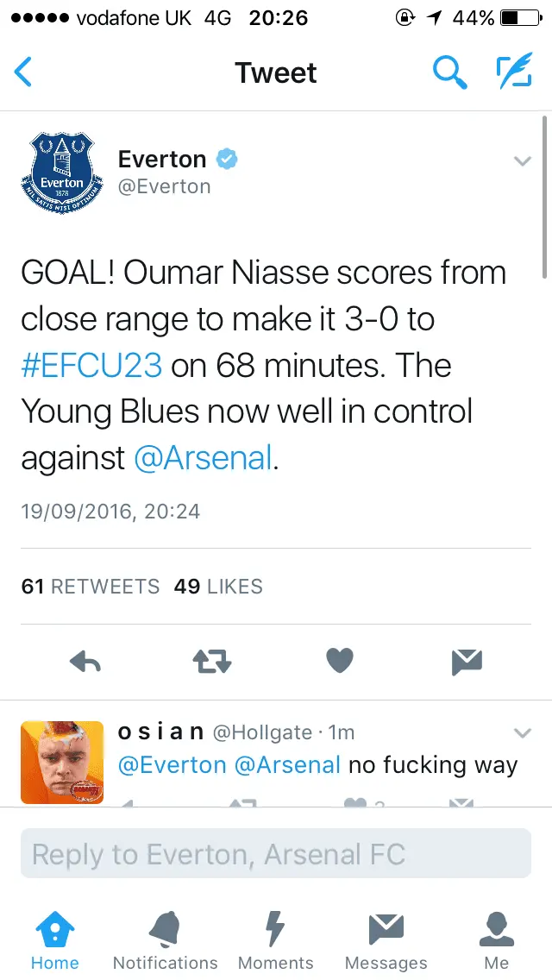Open the Moments tab

pyautogui.click(x=275, y=940)
